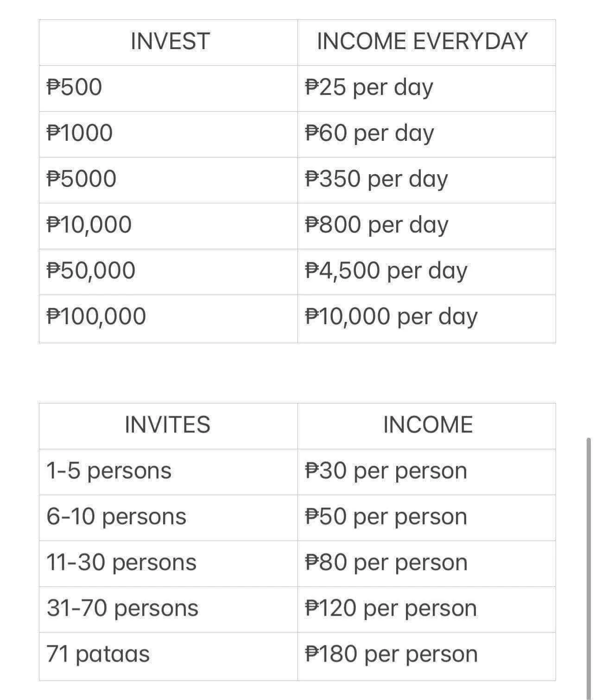Click the ₱500 invest cell

168,88
